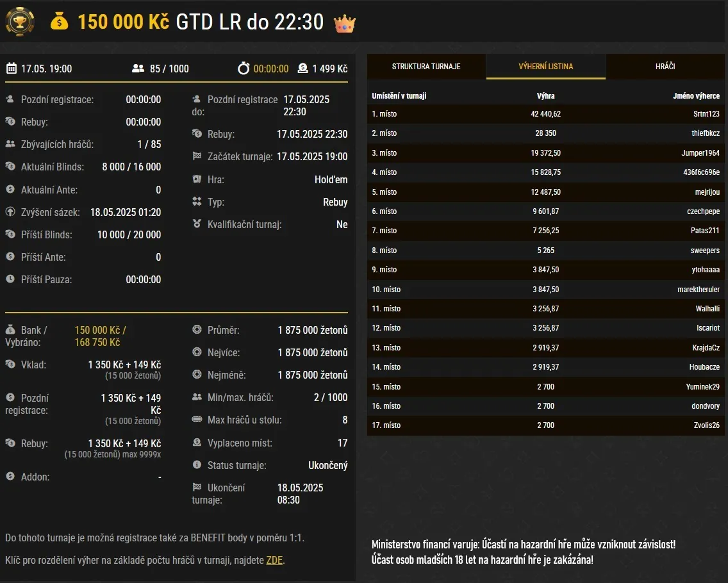Select the VÝHERNÍ LISTINA tab
This screenshot has height=583, width=728.
coord(545,66)
